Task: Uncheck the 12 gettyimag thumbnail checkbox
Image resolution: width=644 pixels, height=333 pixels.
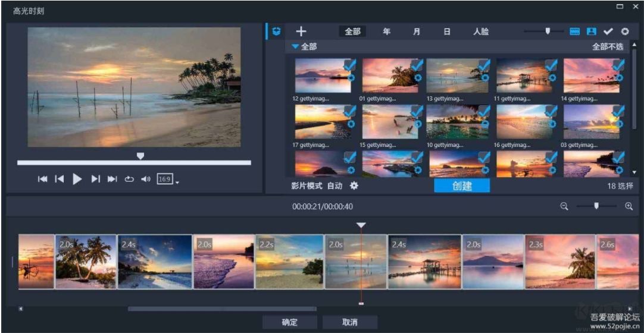Action: click(349, 65)
